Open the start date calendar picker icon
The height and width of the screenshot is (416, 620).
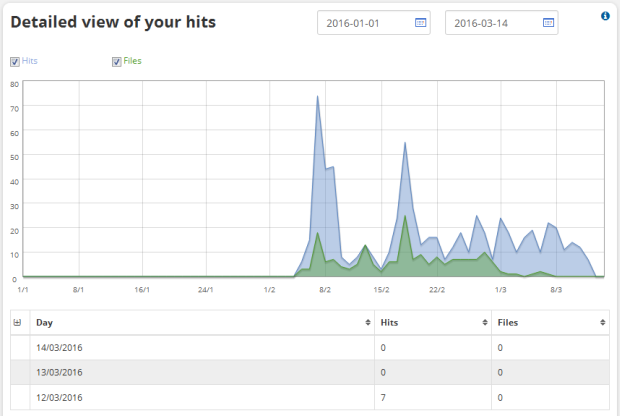click(420, 22)
